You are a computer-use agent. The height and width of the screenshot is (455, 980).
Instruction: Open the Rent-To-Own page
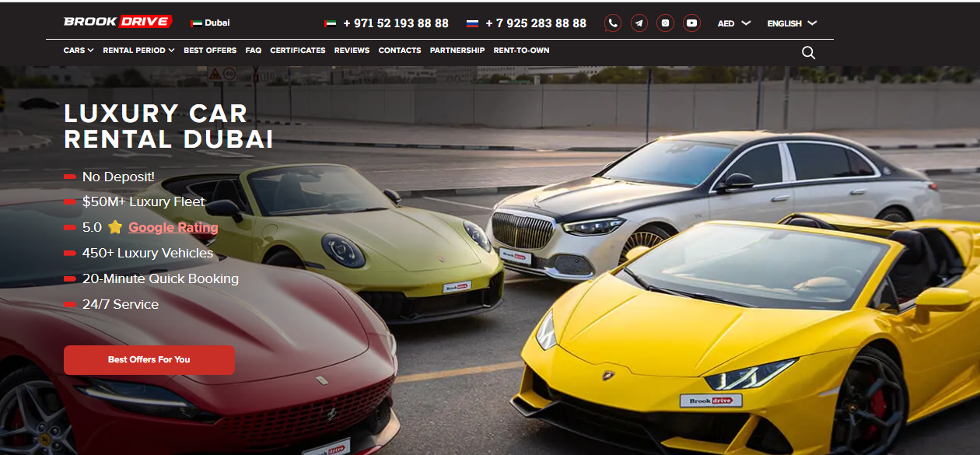click(x=521, y=51)
